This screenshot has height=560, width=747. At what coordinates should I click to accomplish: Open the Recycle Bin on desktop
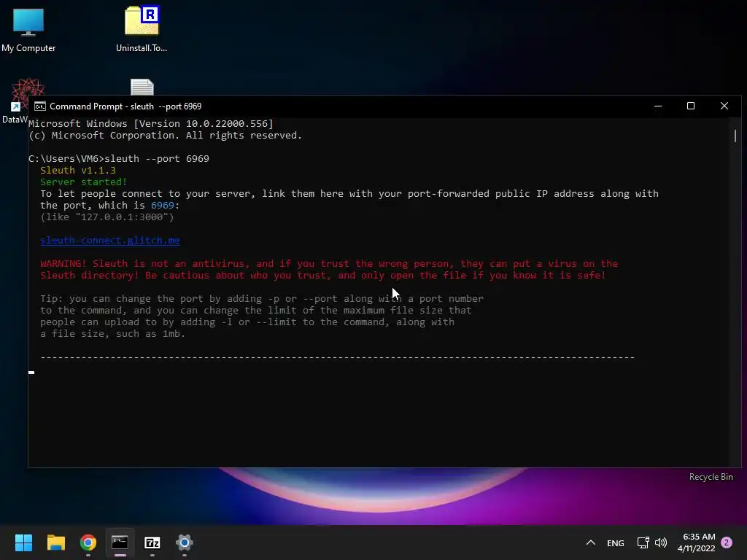pos(711,477)
